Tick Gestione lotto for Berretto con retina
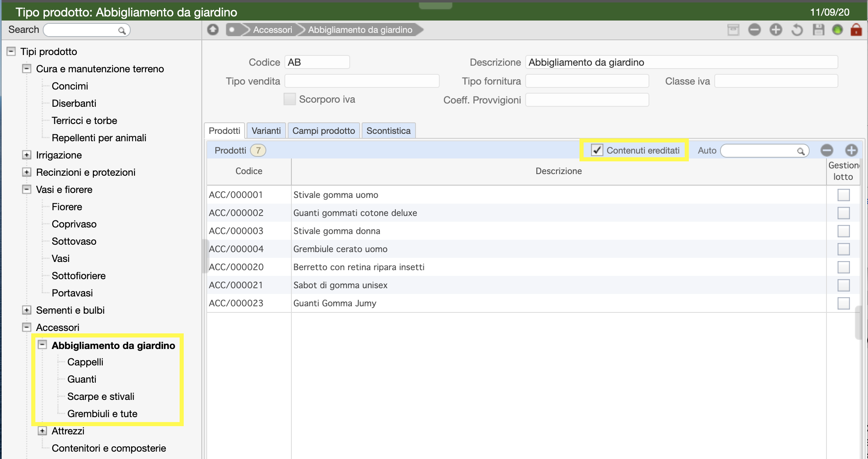 point(844,267)
